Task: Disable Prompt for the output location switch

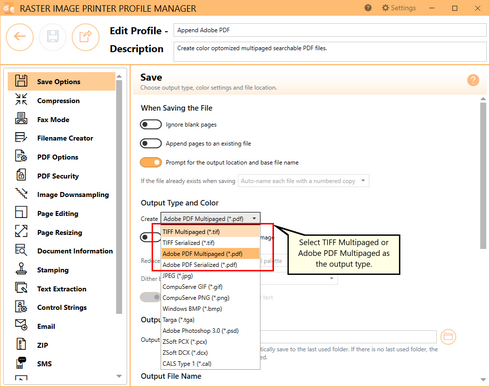Action: pyautogui.click(x=151, y=163)
